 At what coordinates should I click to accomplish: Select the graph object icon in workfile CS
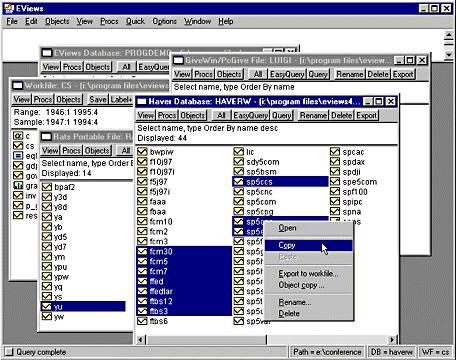pyautogui.click(x=18, y=186)
